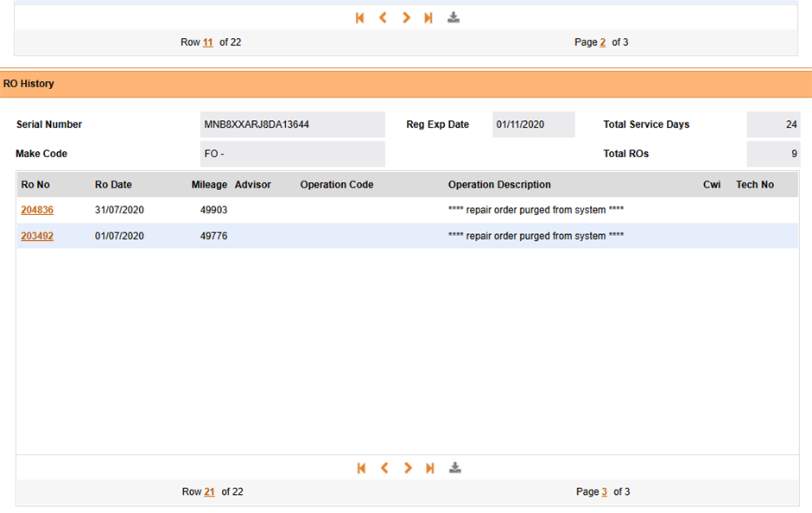Download RO History table data
This screenshot has width=812, height=513.
(x=455, y=468)
